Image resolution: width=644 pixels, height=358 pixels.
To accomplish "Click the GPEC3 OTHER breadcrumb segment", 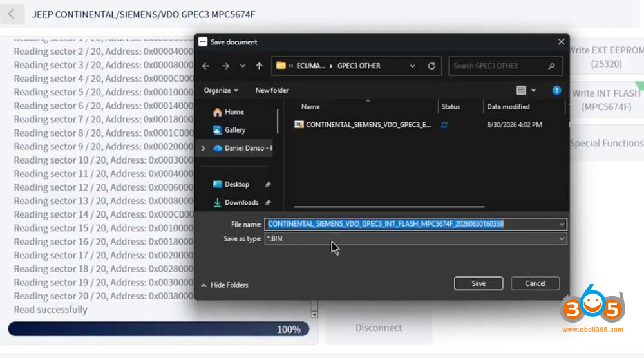I will [359, 66].
